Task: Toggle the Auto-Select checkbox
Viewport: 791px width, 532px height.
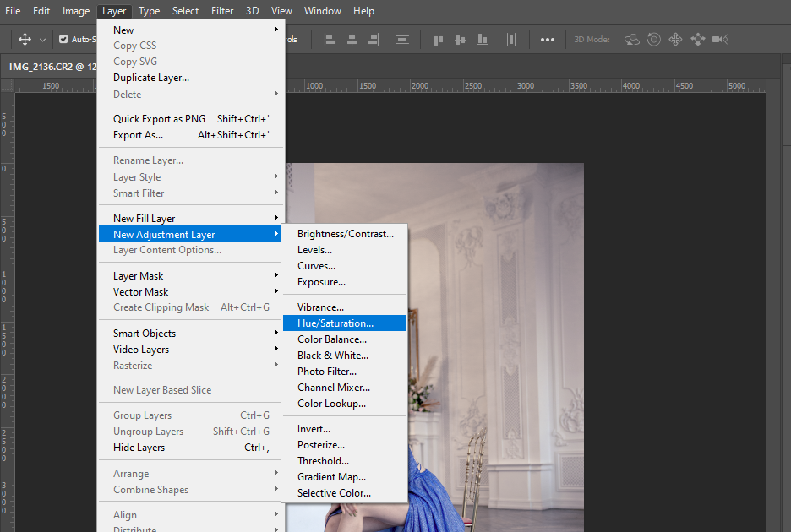Action: point(63,40)
